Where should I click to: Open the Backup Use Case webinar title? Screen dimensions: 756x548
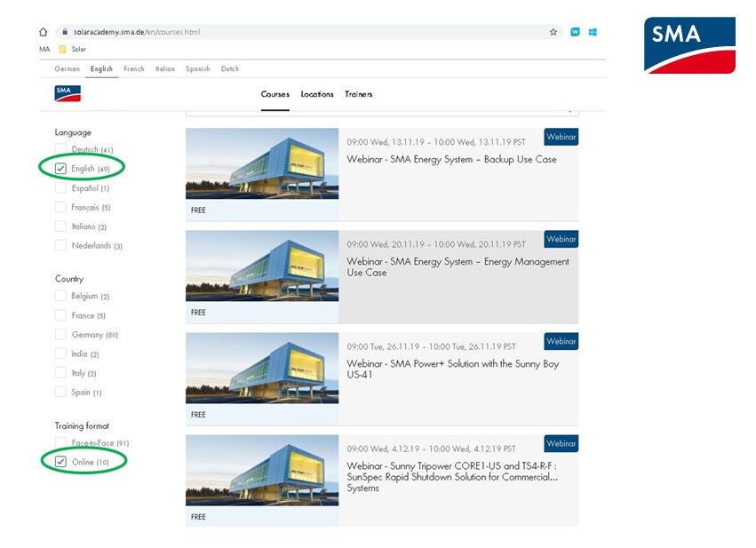point(451,160)
